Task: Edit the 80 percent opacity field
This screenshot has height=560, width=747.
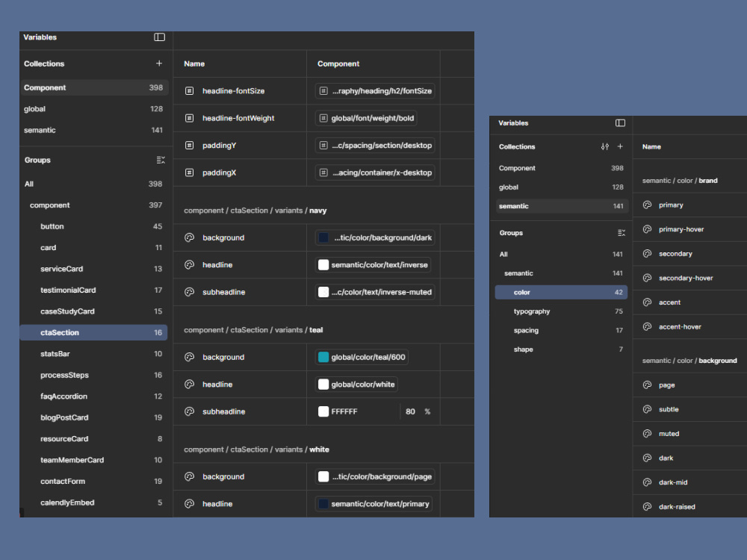Action: pyautogui.click(x=411, y=411)
